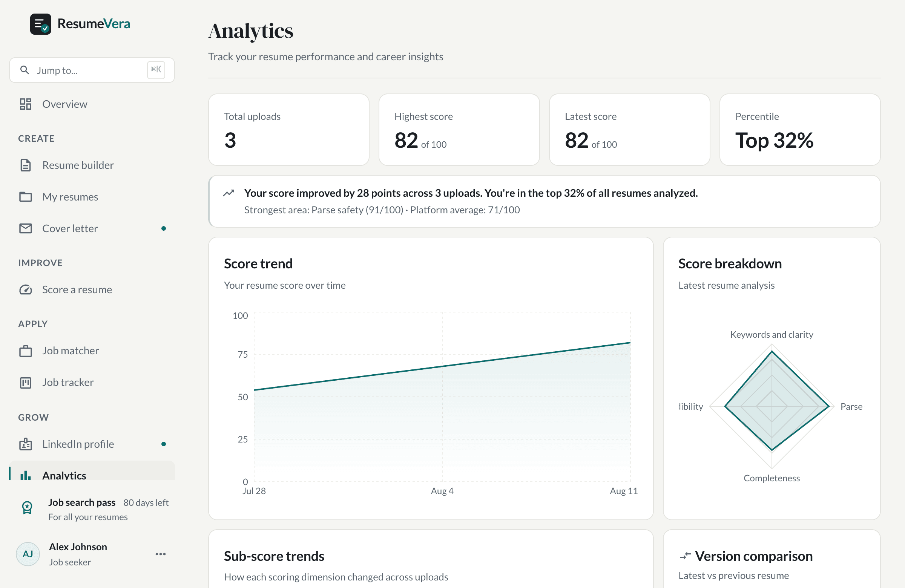Click the Latest score card
The width and height of the screenshot is (905, 588).
tap(629, 130)
